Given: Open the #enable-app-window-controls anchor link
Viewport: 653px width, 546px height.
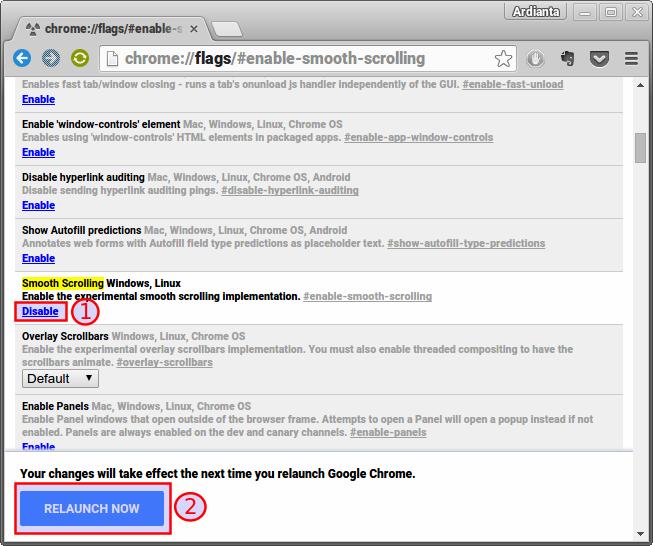Looking at the screenshot, I should tap(419, 137).
